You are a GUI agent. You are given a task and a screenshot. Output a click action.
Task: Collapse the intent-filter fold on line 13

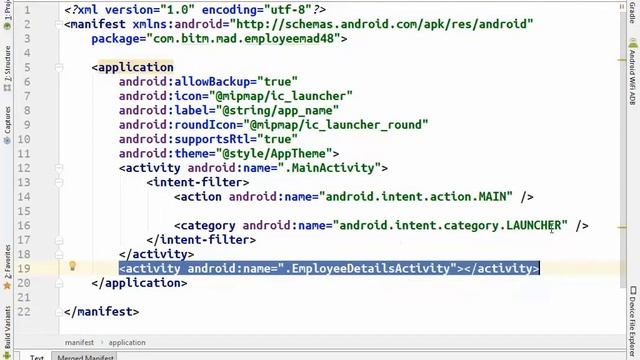[59, 182]
